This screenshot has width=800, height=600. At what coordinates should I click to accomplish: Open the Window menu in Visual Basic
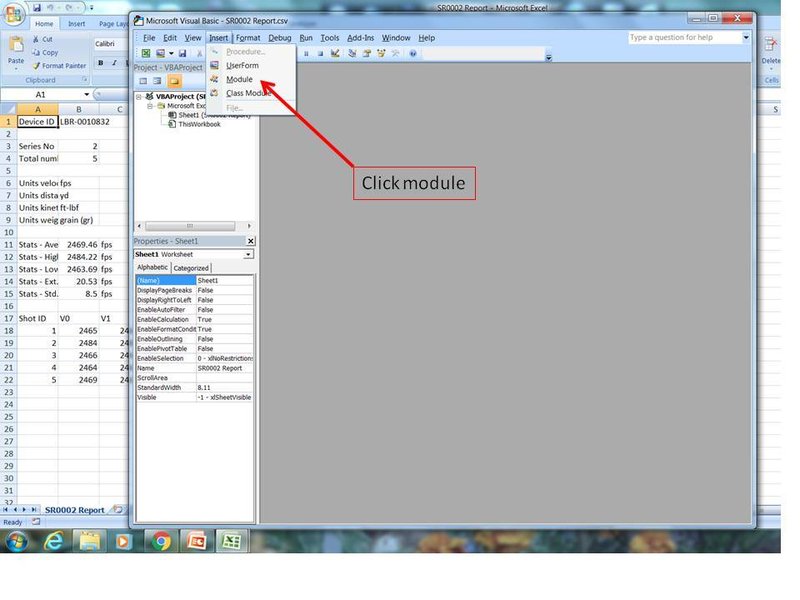click(396, 38)
